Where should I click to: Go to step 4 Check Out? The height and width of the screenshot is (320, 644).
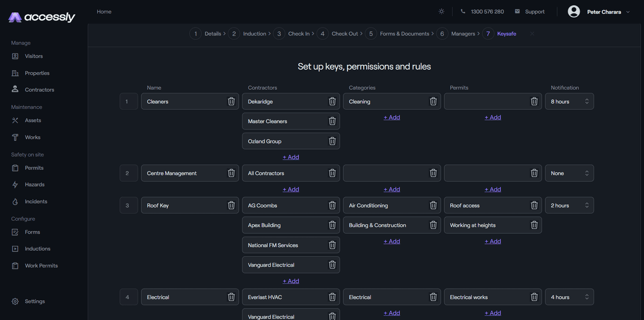[x=338, y=34]
